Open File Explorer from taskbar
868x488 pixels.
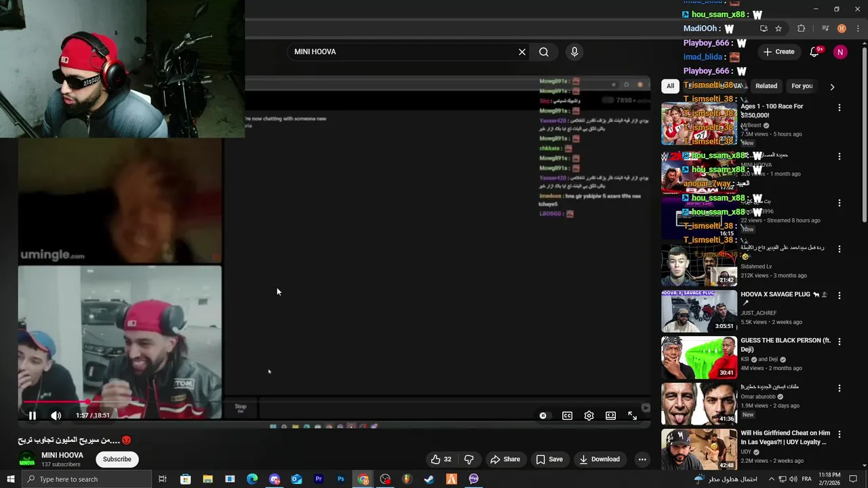(208, 479)
